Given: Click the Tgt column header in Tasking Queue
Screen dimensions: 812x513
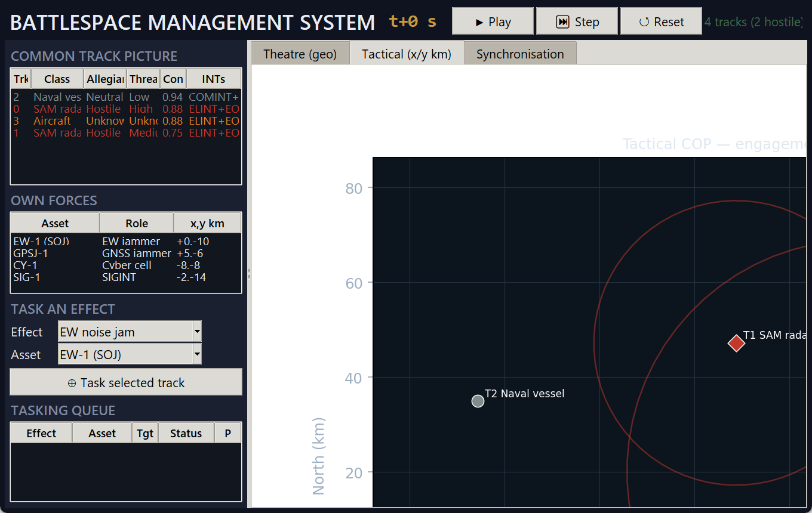Looking at the screenshot, I should click(145, 433).
